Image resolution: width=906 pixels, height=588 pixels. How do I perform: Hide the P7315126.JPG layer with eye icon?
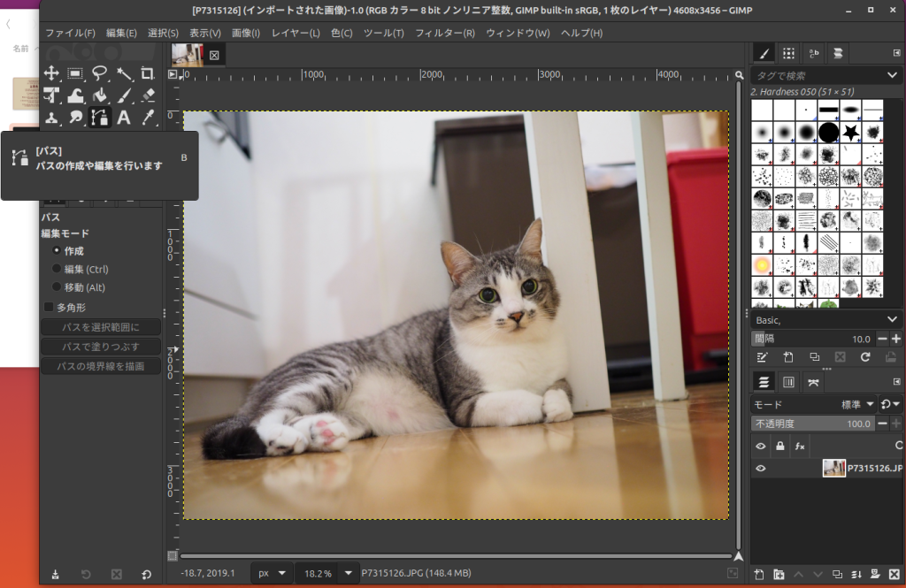click(x=760, y=469)
